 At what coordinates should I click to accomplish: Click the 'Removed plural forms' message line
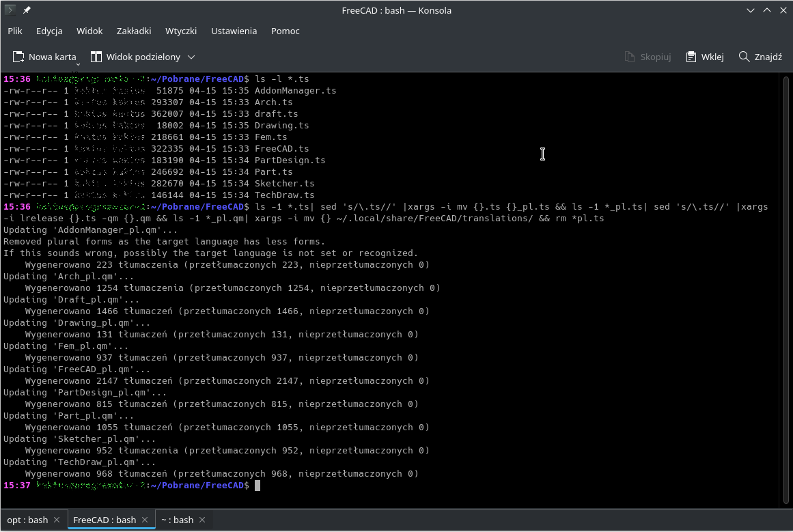[x=165, y=242]
